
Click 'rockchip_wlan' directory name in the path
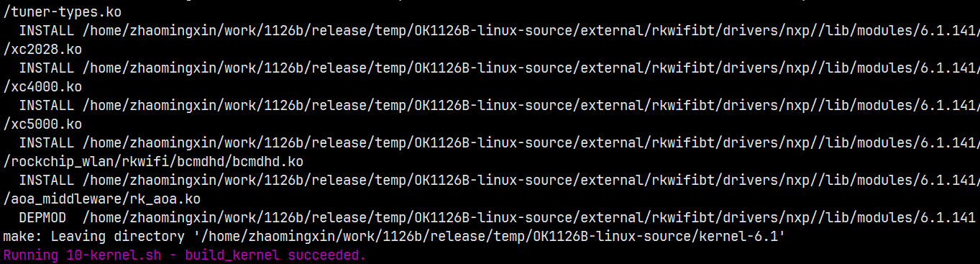pyautogui.click(x=63, y=162)
